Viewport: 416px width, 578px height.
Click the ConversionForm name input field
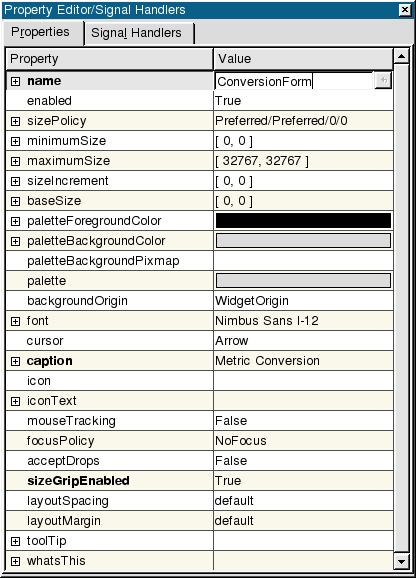click(294, 81)
